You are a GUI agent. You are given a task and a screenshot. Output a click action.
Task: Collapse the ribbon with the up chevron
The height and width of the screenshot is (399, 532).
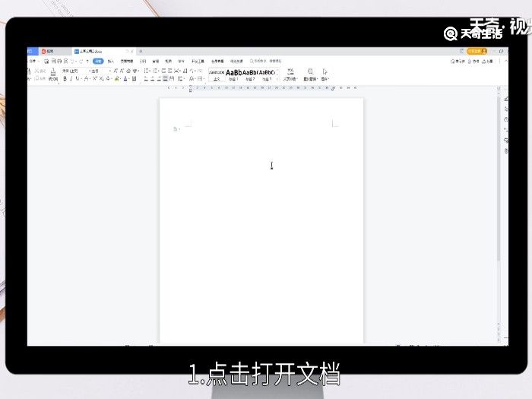pyautogui.click(x=506, y=61)
